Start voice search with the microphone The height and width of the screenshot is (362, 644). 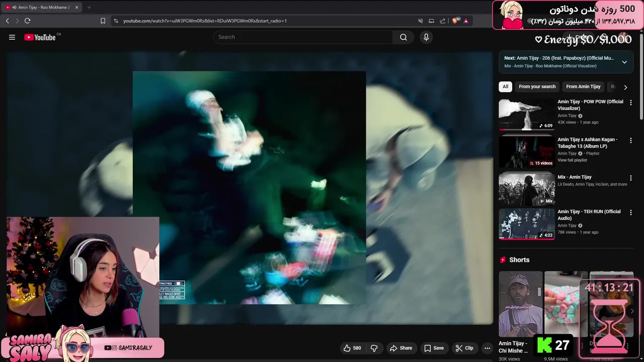pyautogui.click(x=426, y=37)
